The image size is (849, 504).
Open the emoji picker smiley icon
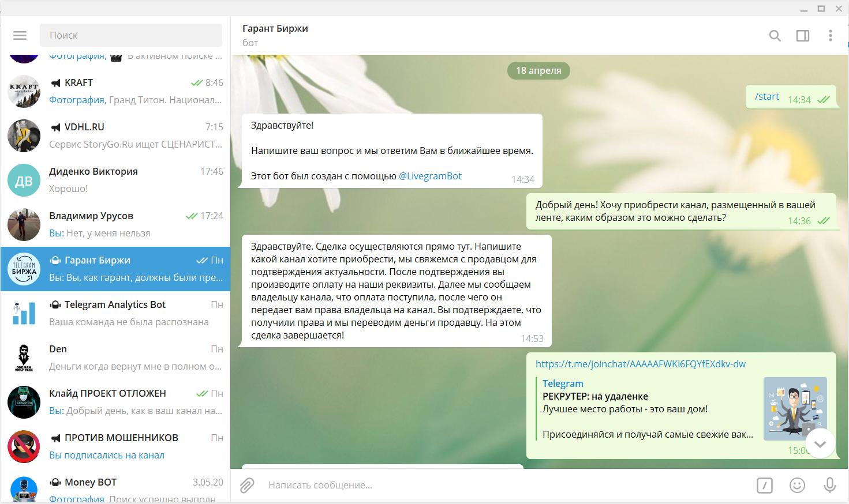pyautogui.click(x=797, y=485)
